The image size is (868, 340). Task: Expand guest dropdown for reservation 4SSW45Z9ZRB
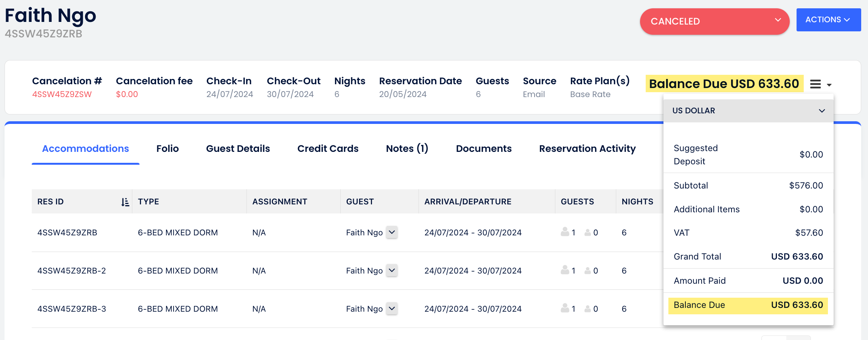(392, 232)
